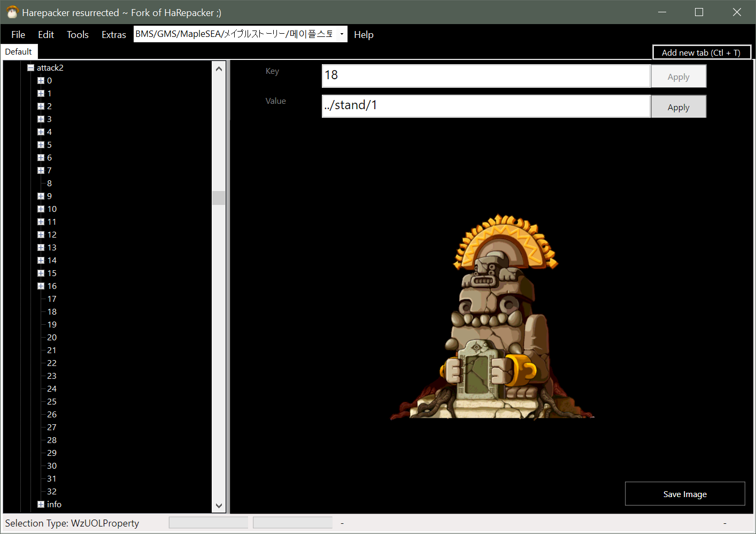Click the scrollbar down arrow in the tree panel
Viewport: 756px width, 534px height.
219,505
